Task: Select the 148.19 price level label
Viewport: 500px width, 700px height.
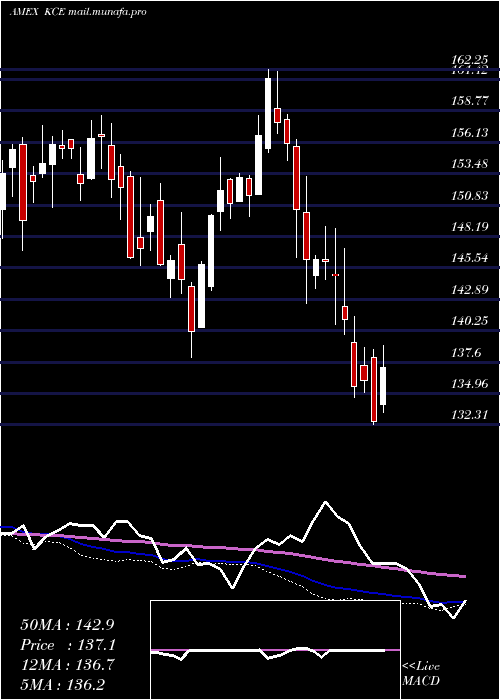Action: click(x=470, y=227)
